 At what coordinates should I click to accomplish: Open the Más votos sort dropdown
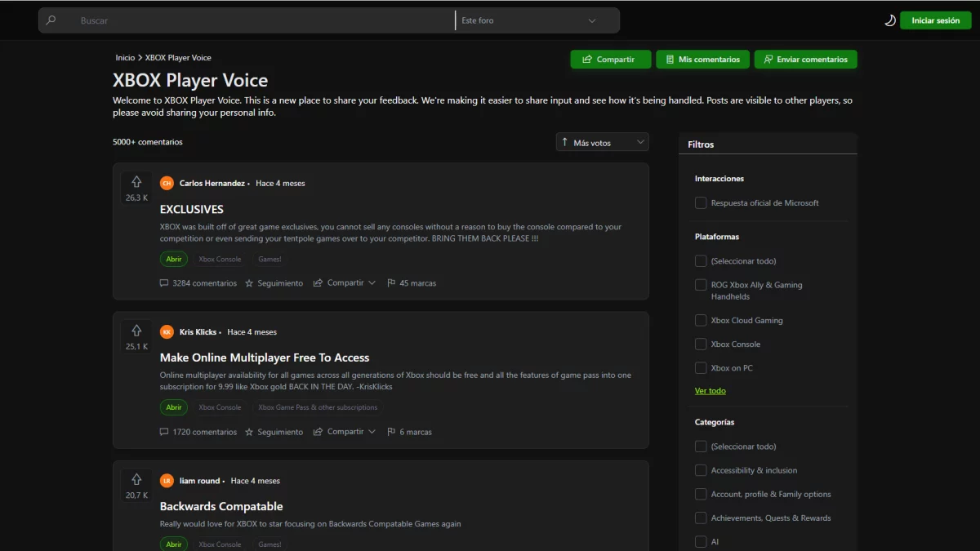[x=603, y=142]
